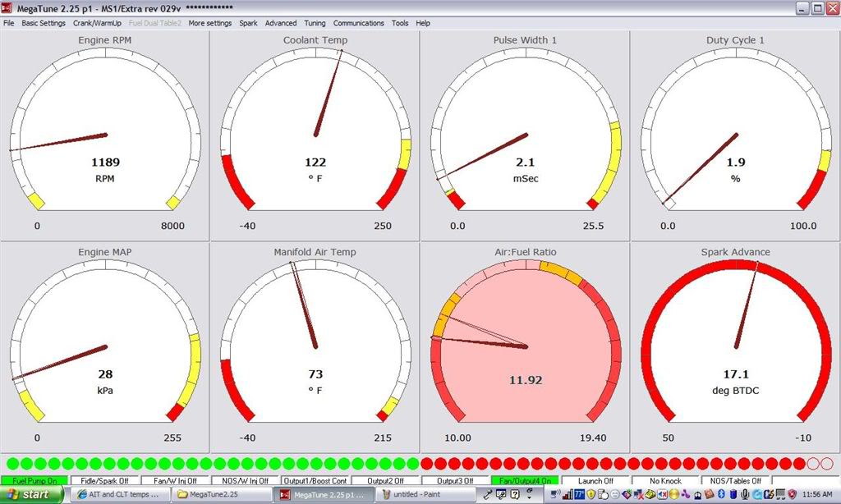Click the blue cylinder tray icon
The image size is (841, 504).
pyautogui.click(x=733, y=494)
